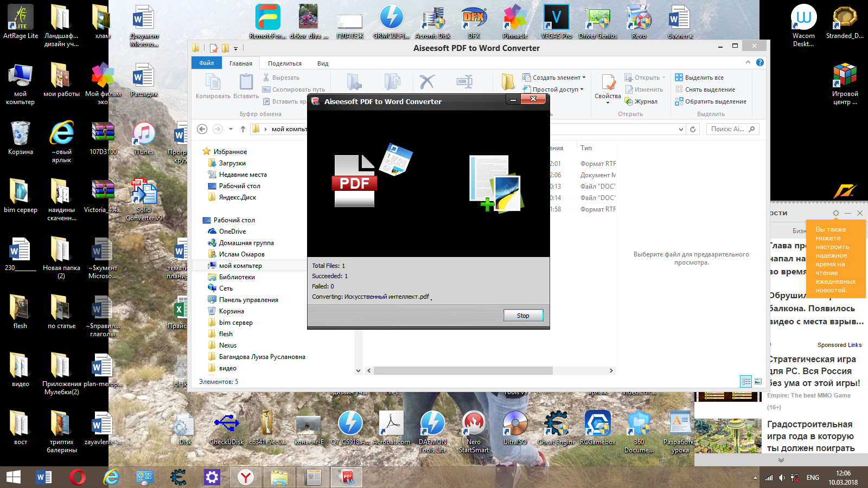Expand Простой доступ dropdown
This screenshot has width=868, height=488.
tap(553, 89)
